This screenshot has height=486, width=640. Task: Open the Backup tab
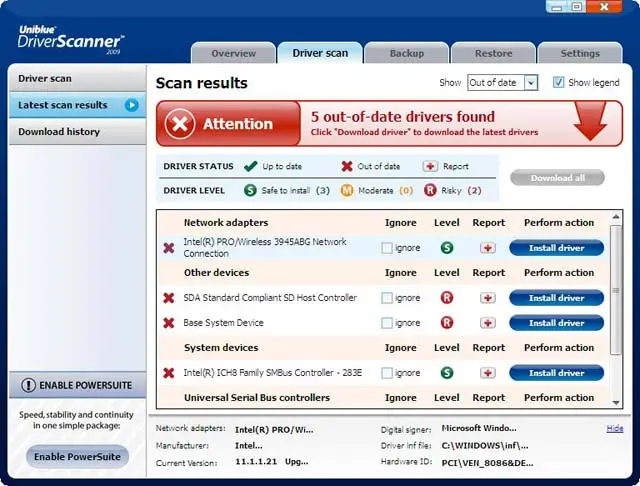pos(407,53)
